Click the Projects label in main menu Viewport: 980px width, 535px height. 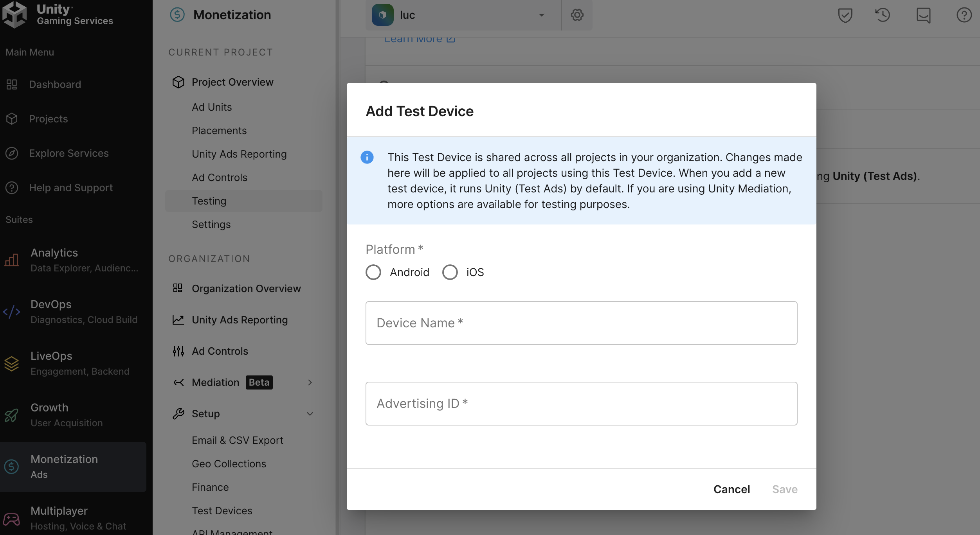point(49,119)
